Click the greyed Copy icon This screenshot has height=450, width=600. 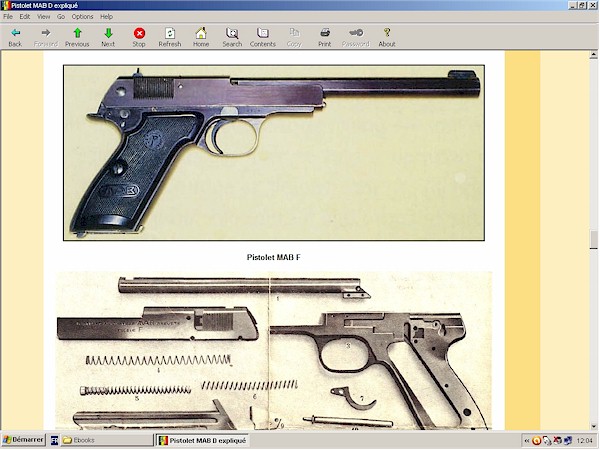pyautogui.click(x=294, y=38)
